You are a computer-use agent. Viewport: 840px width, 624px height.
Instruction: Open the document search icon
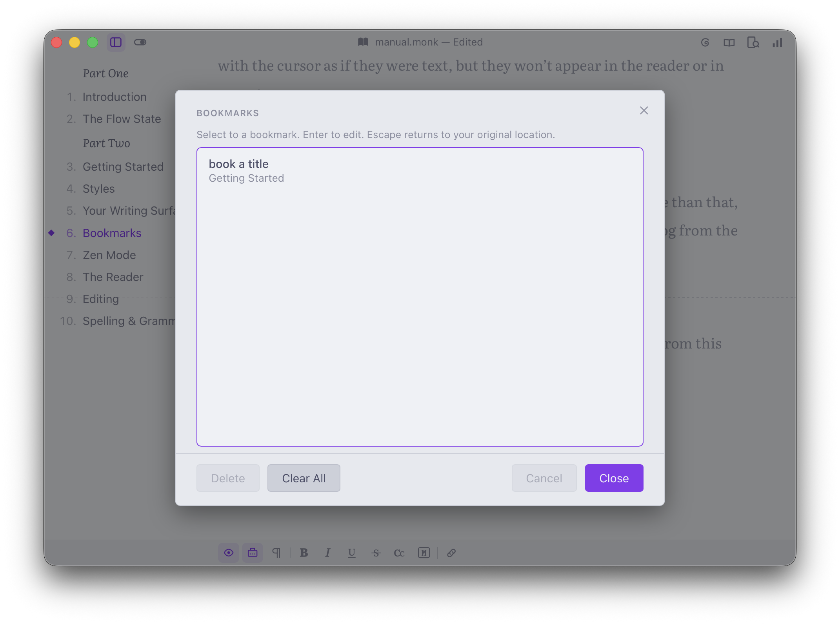click(753, 42)
